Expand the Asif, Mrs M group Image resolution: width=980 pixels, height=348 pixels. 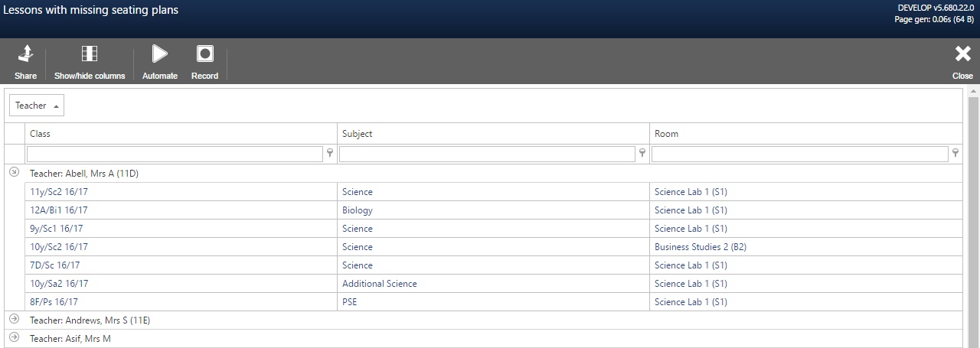[x=14, y=338]
